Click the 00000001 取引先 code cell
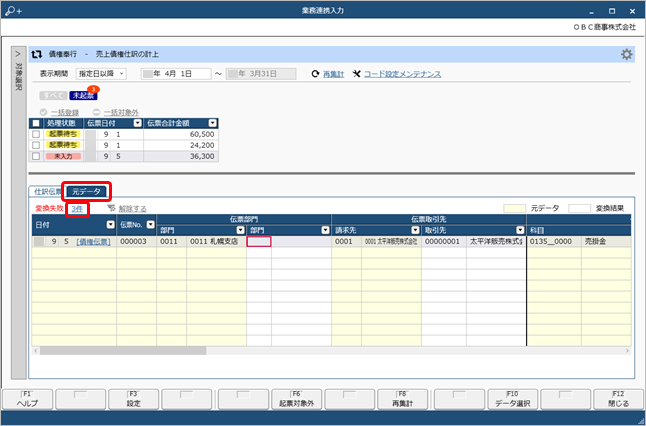This screenshot has height=426, width=646. [443, 242]
